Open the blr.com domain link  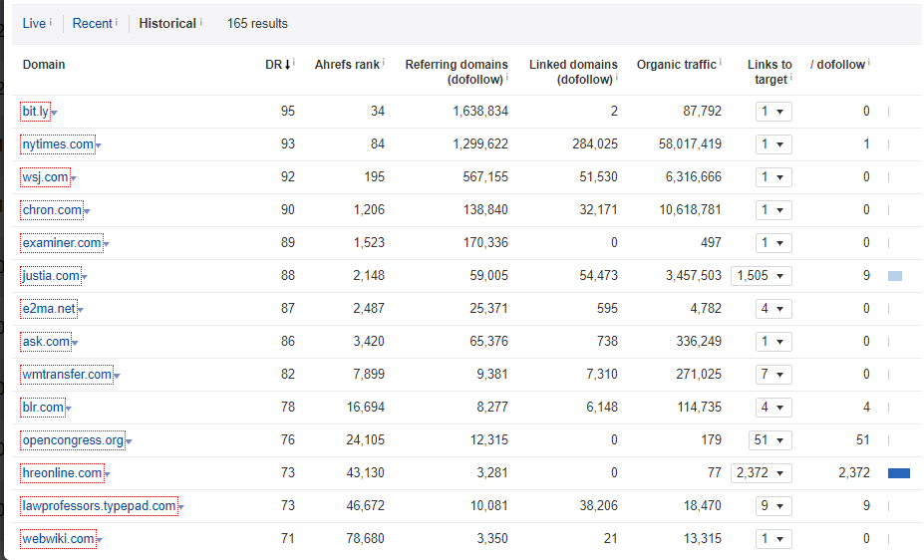click(x=43, y=408)
